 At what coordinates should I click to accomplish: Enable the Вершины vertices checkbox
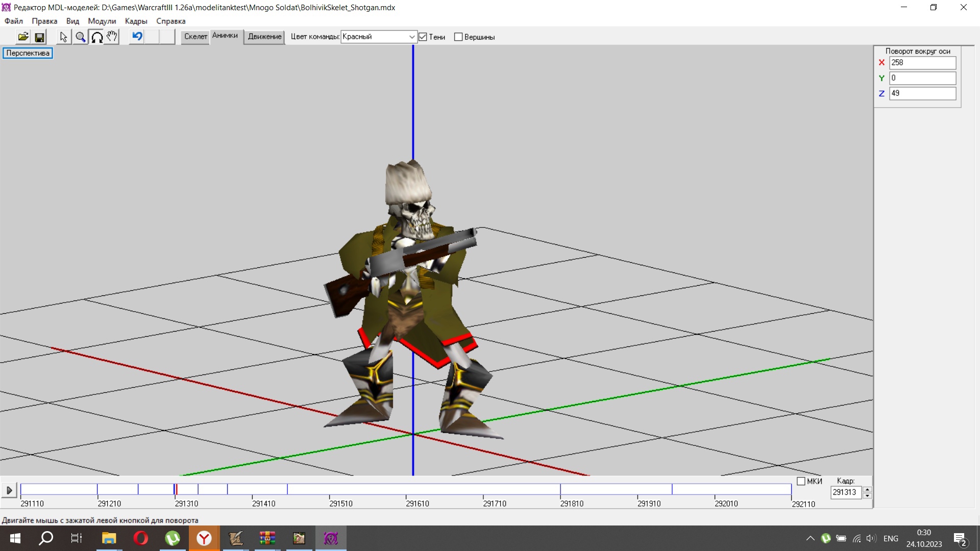coord(458,37)
